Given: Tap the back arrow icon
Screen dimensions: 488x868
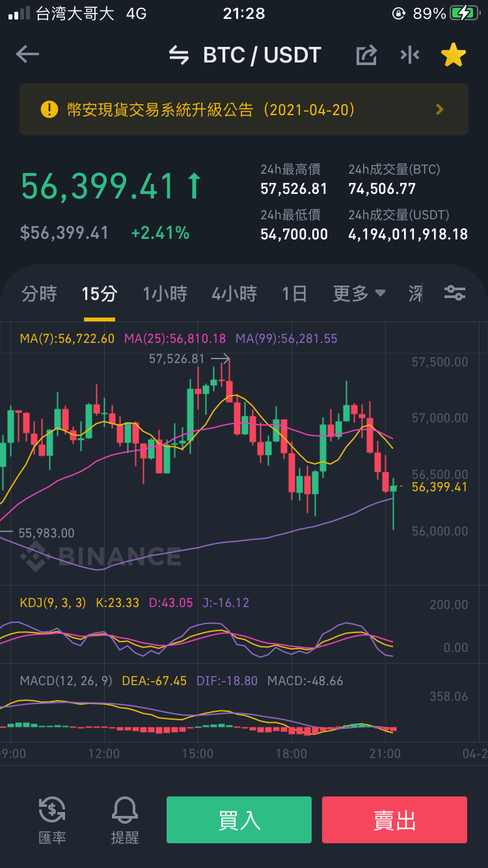Looking at the screenshot, I should [x=27, y=55].
